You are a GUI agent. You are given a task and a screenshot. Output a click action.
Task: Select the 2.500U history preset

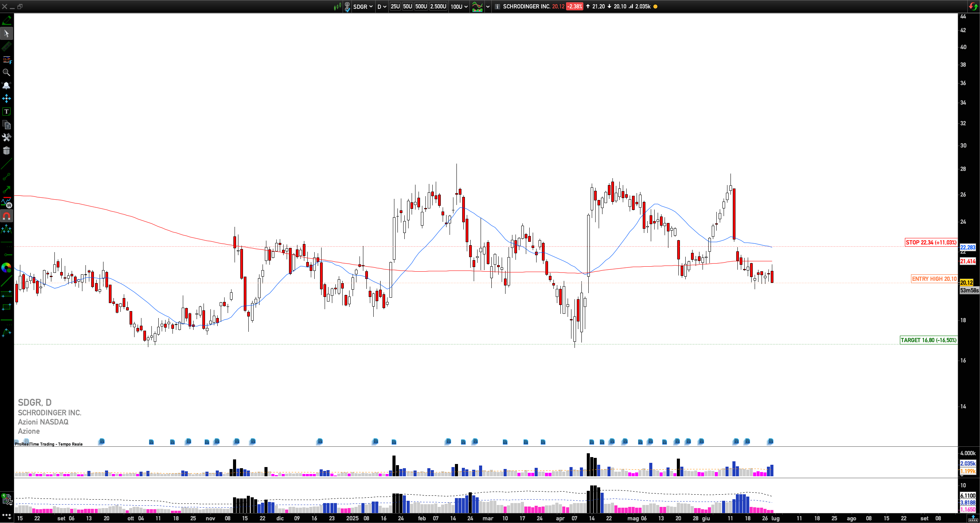pyautogui.click(x=438, y=7)
